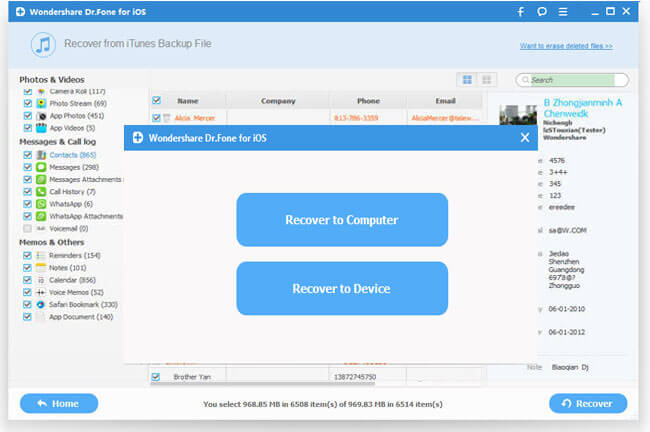Toggle WhatsApp checkbox

28,204
